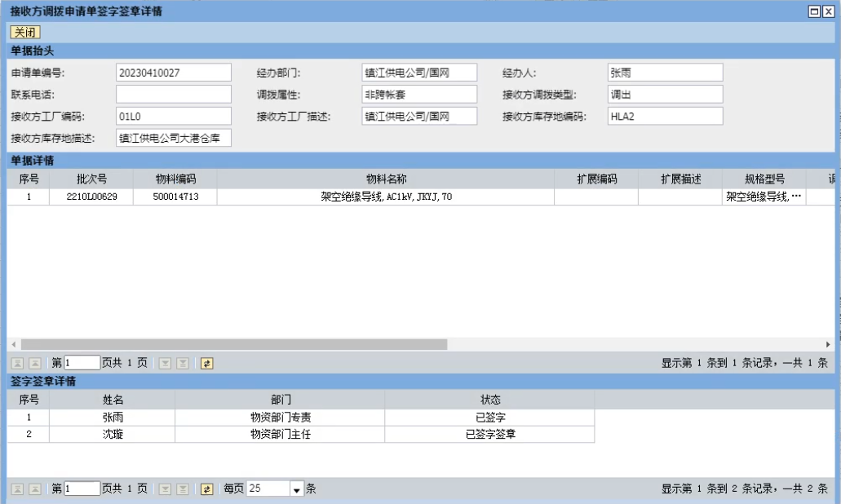Image resolution: width=841 pixels, height=504 pixels.
Task: Click the 状态 column header in signature table
Action: pos(489,400)
